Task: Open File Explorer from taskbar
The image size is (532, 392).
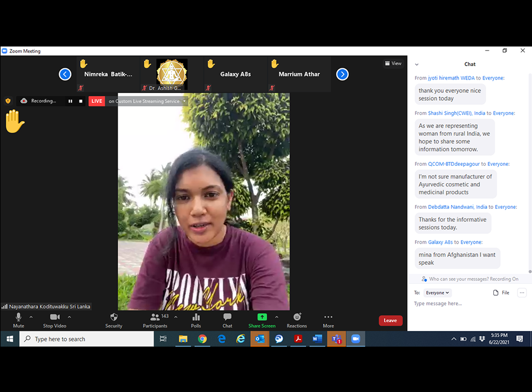Action: click(183, 339)
